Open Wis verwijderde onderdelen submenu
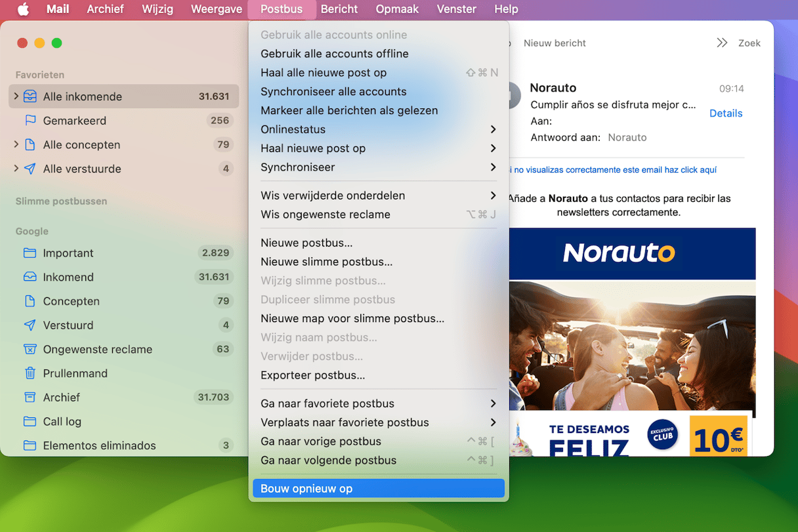 pos(379,195)
